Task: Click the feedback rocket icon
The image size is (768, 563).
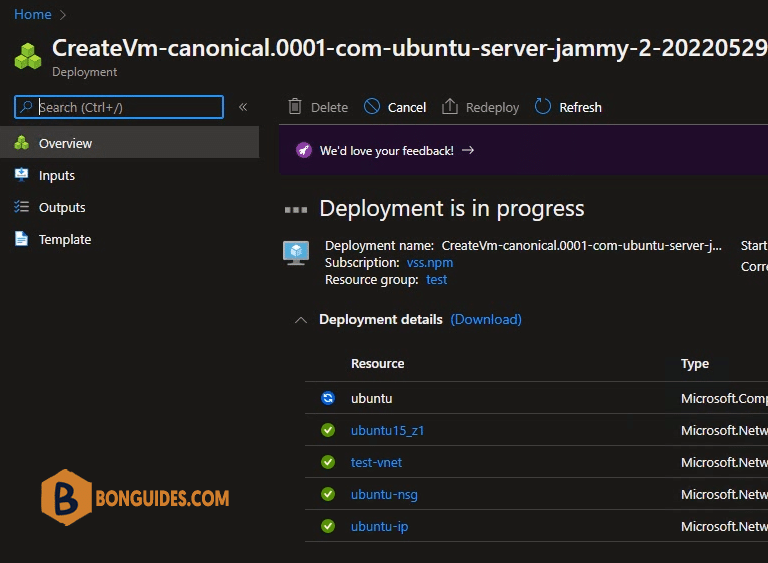Action: pyautogui.click(x=304, y=150)
